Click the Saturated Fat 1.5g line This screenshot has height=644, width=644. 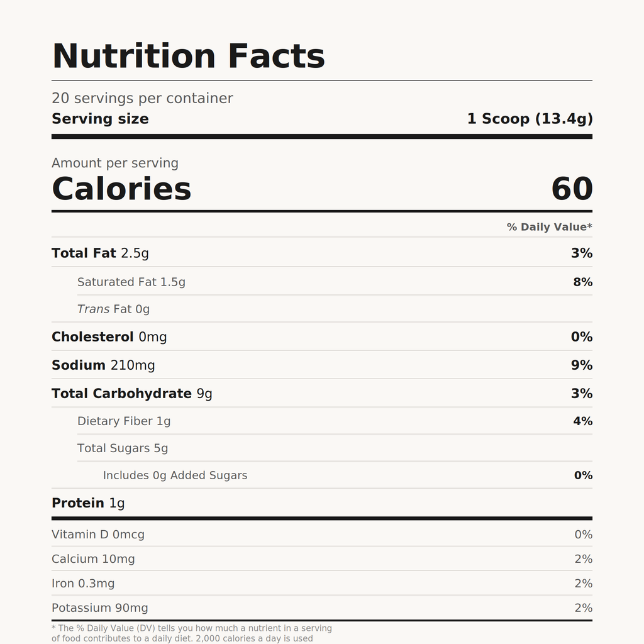pyautogui.click(x=131, y=282)
